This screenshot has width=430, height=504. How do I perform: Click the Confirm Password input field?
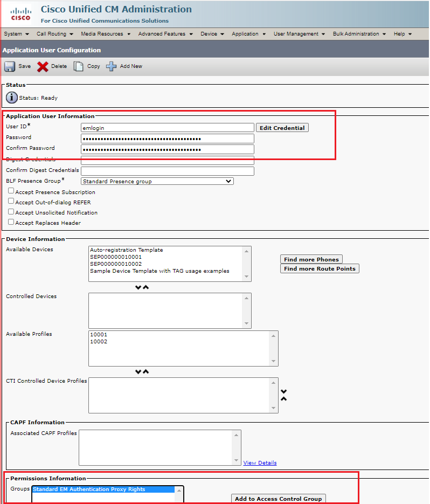point(168,149)
